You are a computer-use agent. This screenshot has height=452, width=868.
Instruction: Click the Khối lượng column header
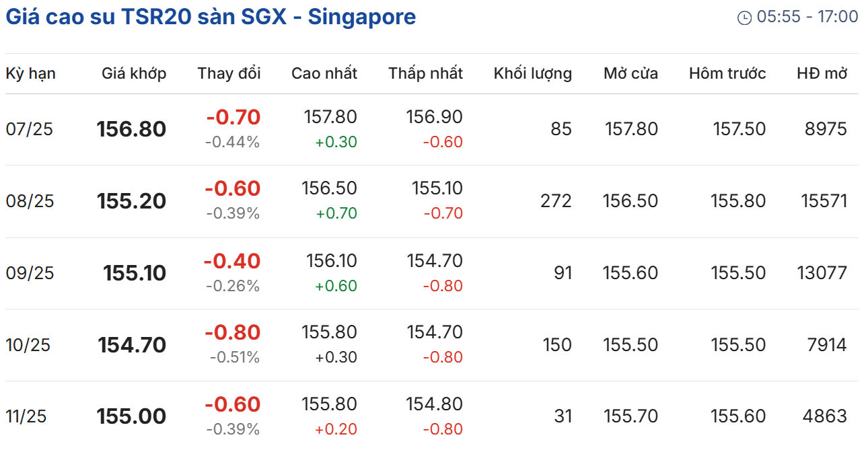coord(533,73)
